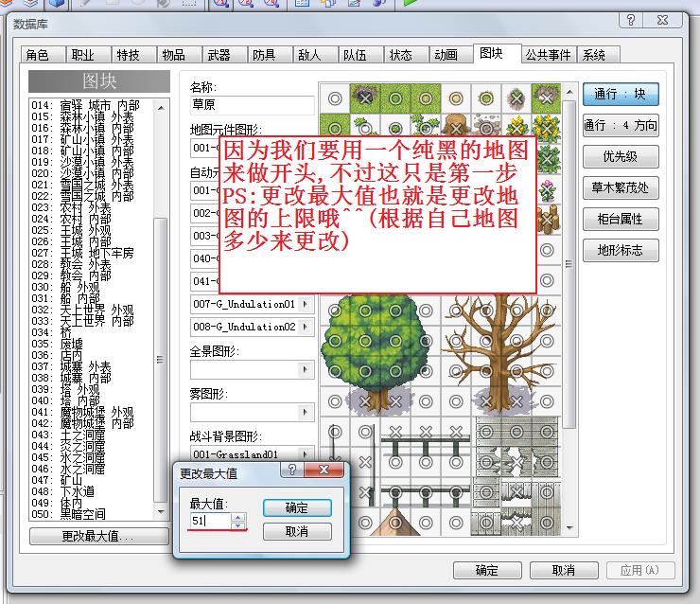Image resolution: width=700 pixels, height=604 pixels.
Task: Toggle passage on blank top-left tile
Action: click(335, 98)
